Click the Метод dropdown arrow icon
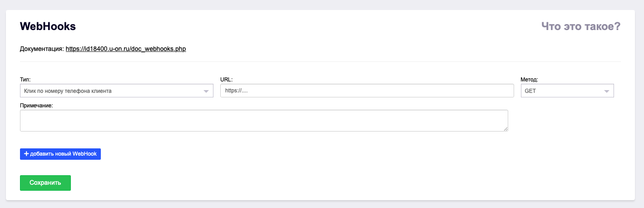 [x=606, y=91]
